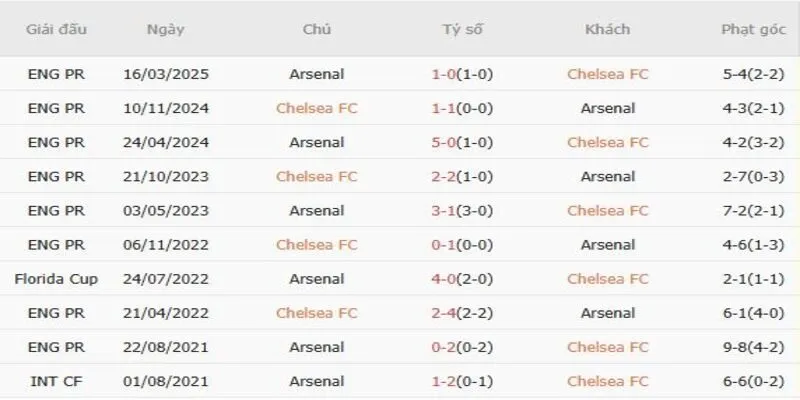This screenshot has width=800, height=400.
Task: Open Chelsea FC link in 10/11/2024 row
Action: pyautogui.click(x=316, y=108)
